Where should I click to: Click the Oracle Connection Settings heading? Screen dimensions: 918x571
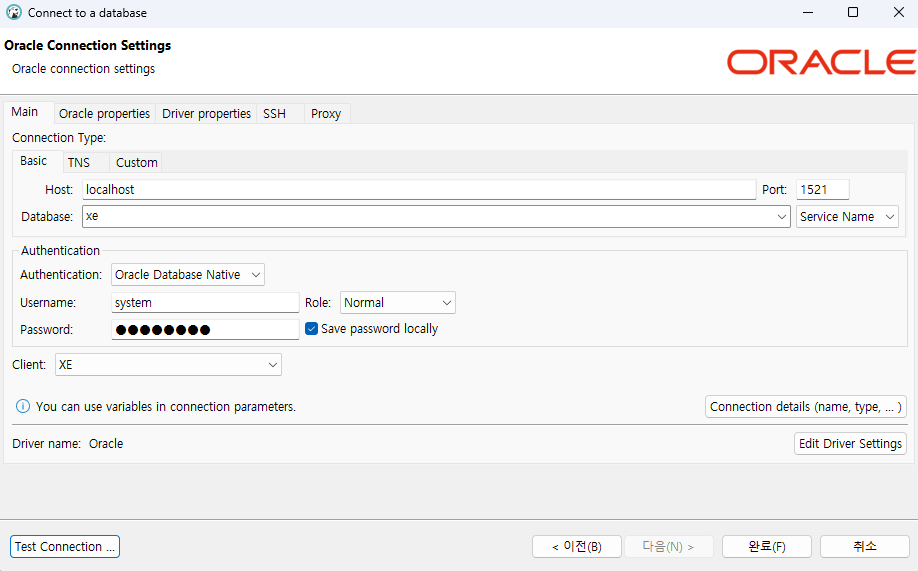click(87, 46)
